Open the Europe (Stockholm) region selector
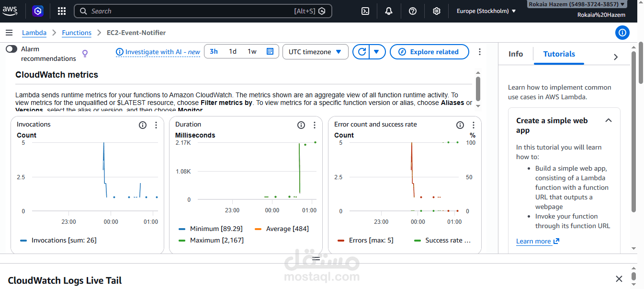This screenshot has height=289, width=644. (x=485, y=11)
